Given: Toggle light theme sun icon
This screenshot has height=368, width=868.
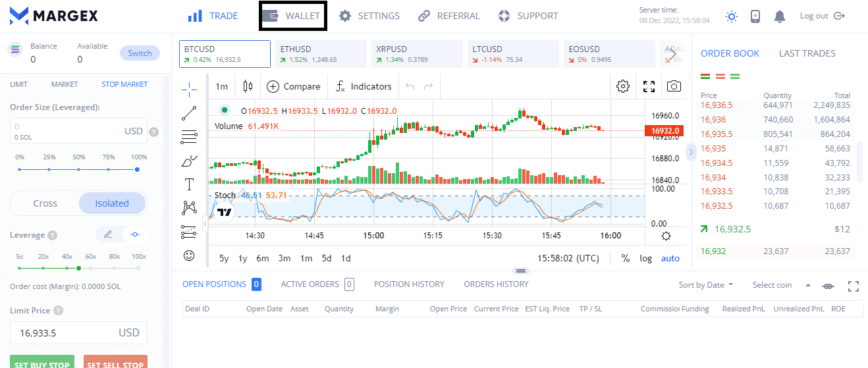Looking at the screenshot, I should coord(731,16).
